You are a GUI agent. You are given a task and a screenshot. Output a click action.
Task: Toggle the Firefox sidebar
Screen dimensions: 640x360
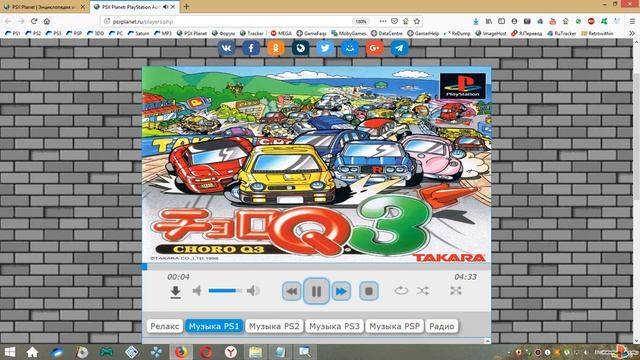tap(501, 21)
